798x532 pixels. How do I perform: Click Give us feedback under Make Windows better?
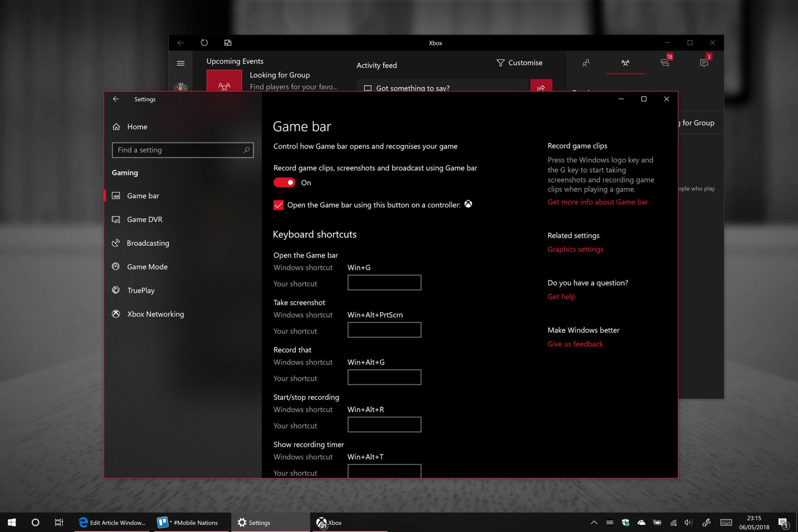click(574, 343)
